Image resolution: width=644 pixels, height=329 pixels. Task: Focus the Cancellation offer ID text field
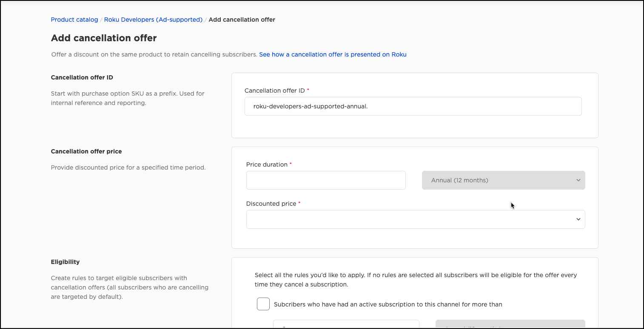(413, 106)
